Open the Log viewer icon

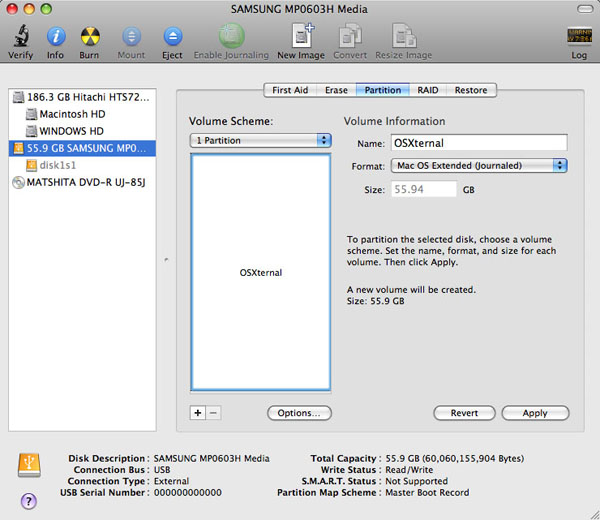click(579, 37)
